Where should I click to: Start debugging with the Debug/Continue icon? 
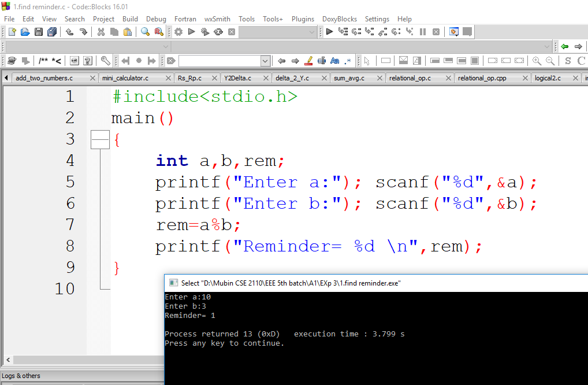329,32
